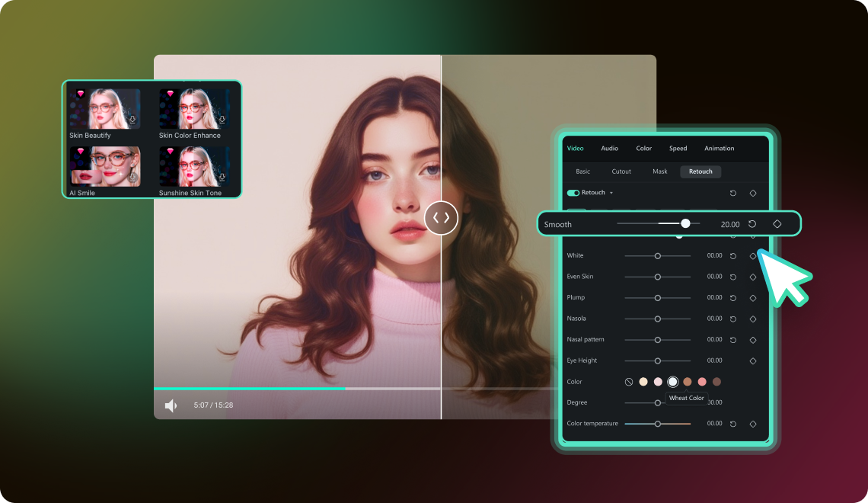The height and width of the screenshot is (503, 868).
Task: Click the Plump slider handle
Action: click(658, 298)
